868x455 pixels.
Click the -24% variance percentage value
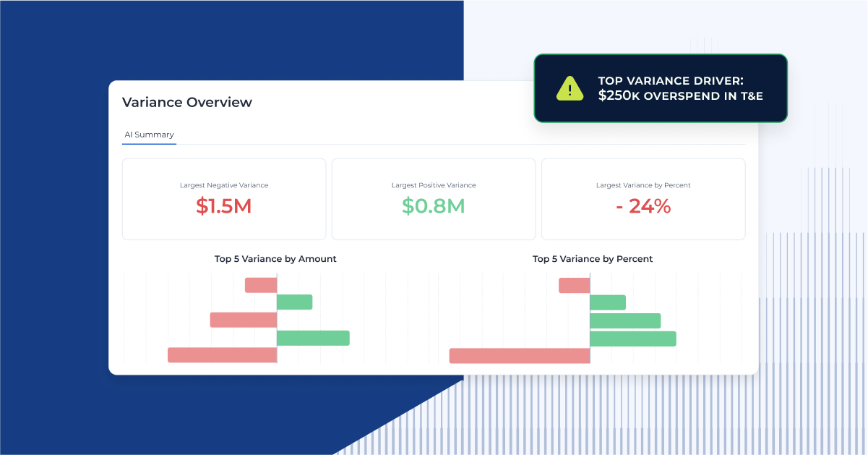point(643,206)
